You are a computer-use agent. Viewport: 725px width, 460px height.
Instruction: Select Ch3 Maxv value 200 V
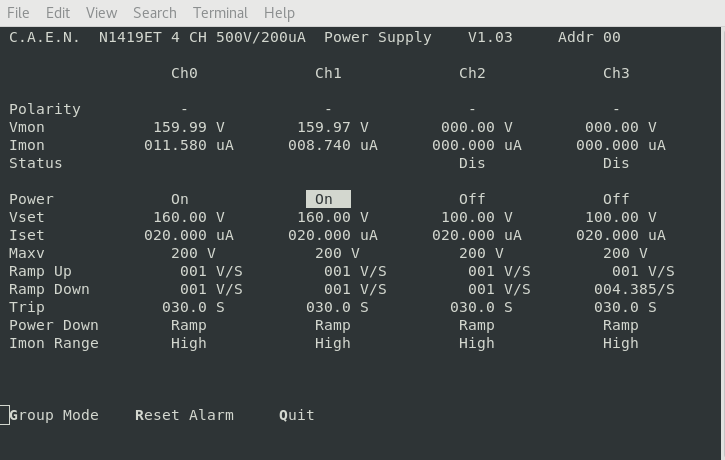[625, 253]
